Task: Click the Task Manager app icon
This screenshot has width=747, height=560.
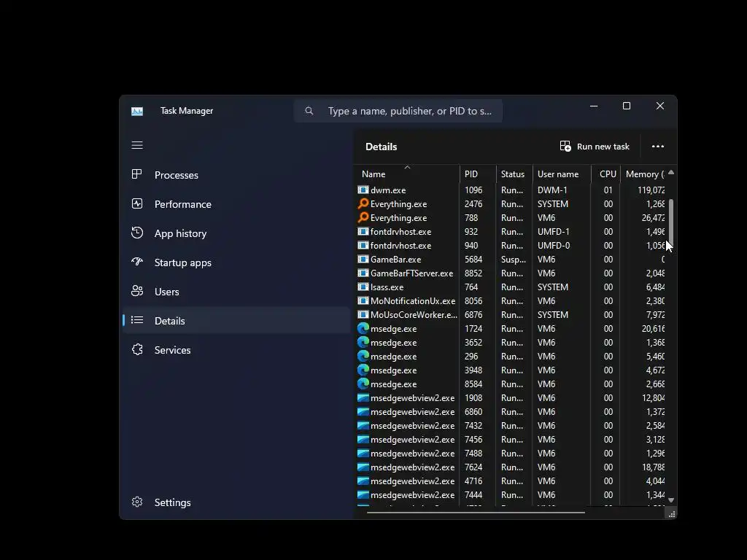Action: coord(137,112)
